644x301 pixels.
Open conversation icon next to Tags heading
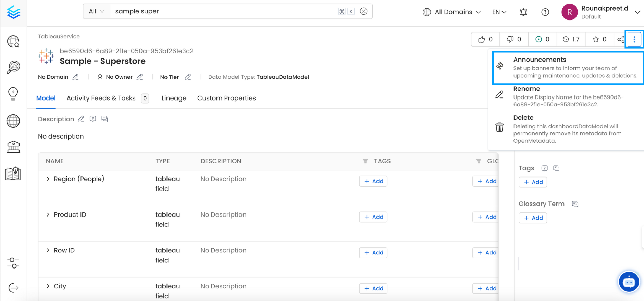556,168
